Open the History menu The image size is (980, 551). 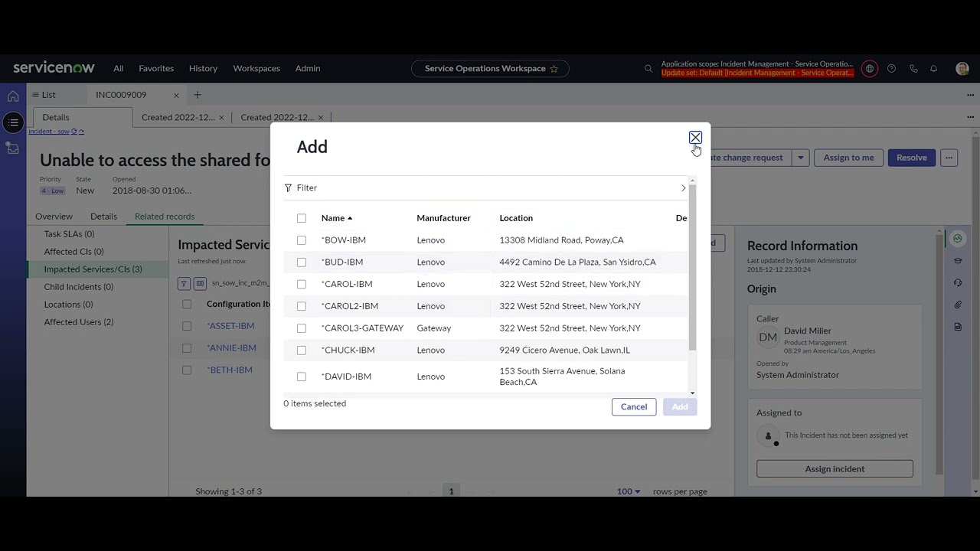(203, 69)
